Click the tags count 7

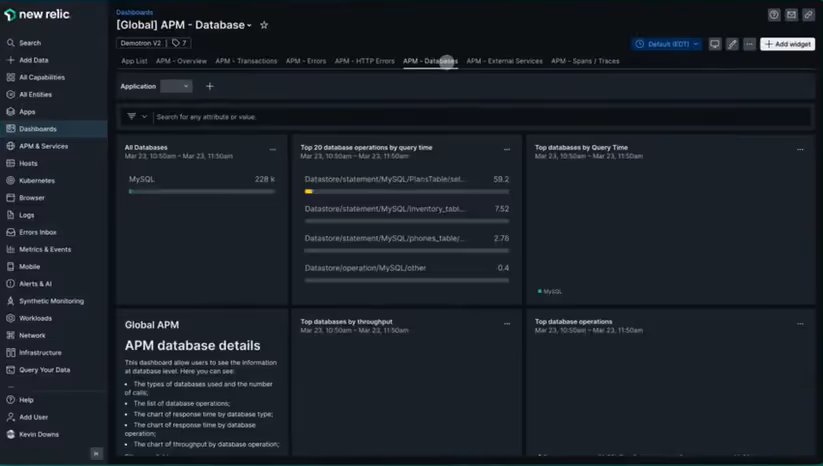(x=179, y=43)
